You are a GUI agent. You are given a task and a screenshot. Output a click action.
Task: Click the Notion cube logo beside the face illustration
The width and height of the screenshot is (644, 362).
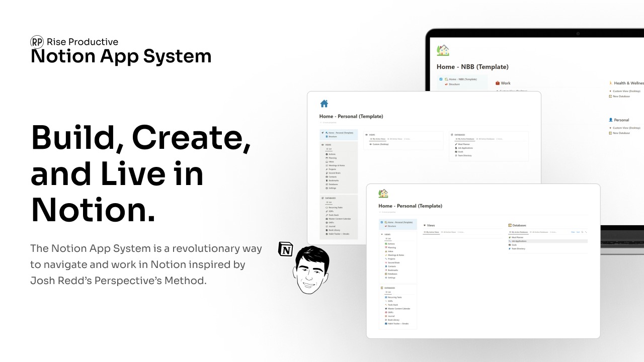286,248
